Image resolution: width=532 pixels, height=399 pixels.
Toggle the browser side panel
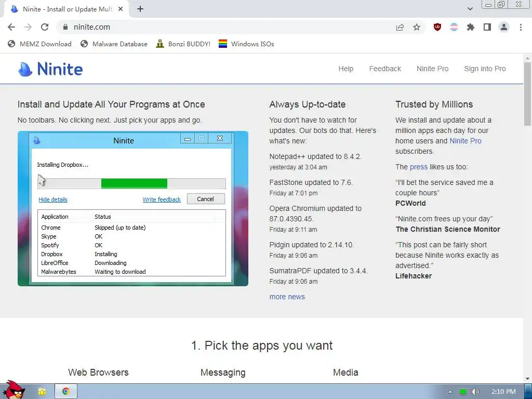tap(487, 27)
